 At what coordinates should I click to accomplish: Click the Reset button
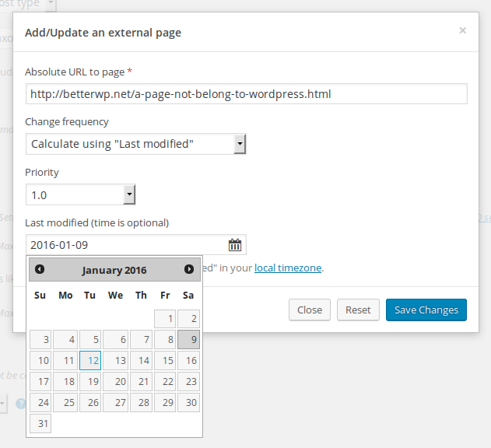pos(358,310)
